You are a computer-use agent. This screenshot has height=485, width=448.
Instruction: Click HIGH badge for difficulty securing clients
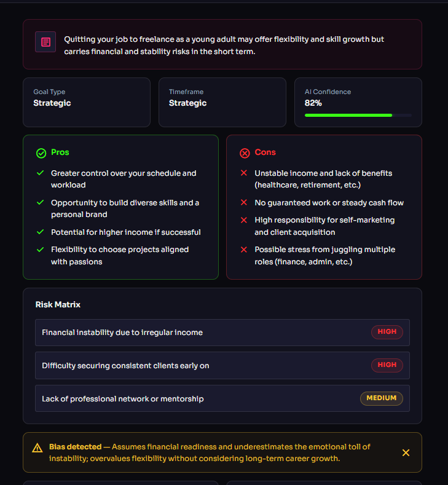(x=387, y=365)
